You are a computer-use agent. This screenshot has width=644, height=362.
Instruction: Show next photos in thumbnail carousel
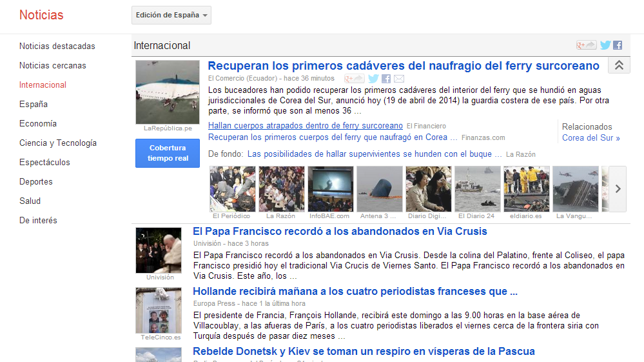[x=618, y=189]
